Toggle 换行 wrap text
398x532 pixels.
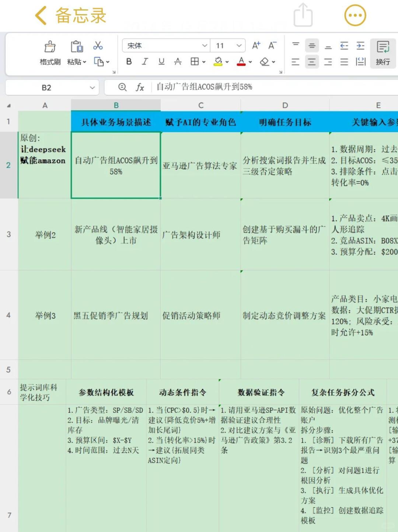(x=383, y=53)
